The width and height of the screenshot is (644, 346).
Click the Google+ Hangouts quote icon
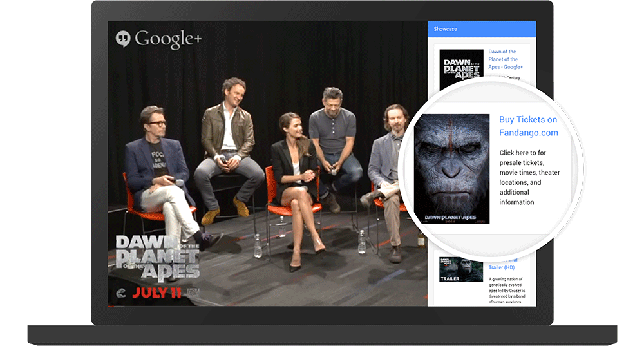tap(123, 39)
